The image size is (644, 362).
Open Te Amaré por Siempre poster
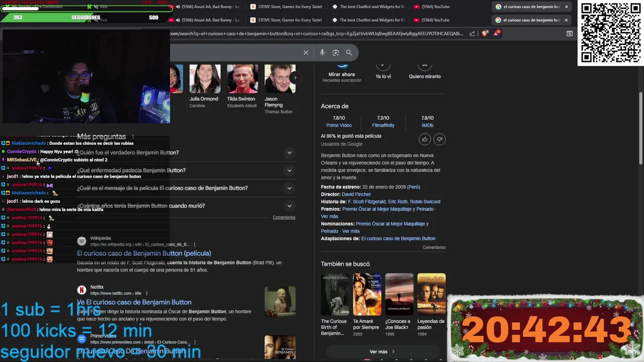(367, 294)
